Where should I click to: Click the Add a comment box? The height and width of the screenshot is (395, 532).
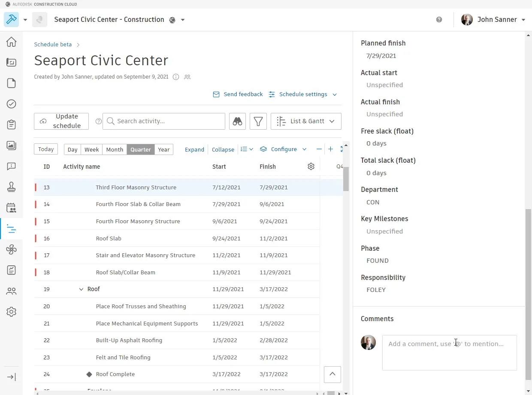tap(450, 352)
